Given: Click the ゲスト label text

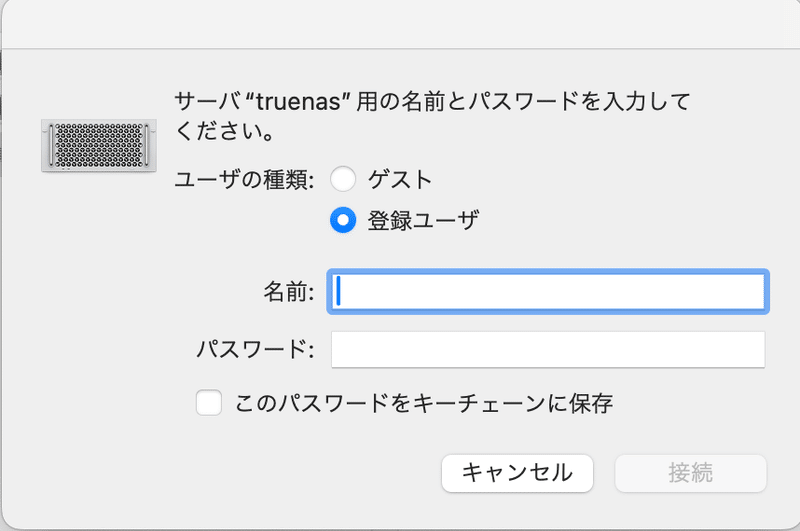Looking at the screenshot, I should coord(400,180).
